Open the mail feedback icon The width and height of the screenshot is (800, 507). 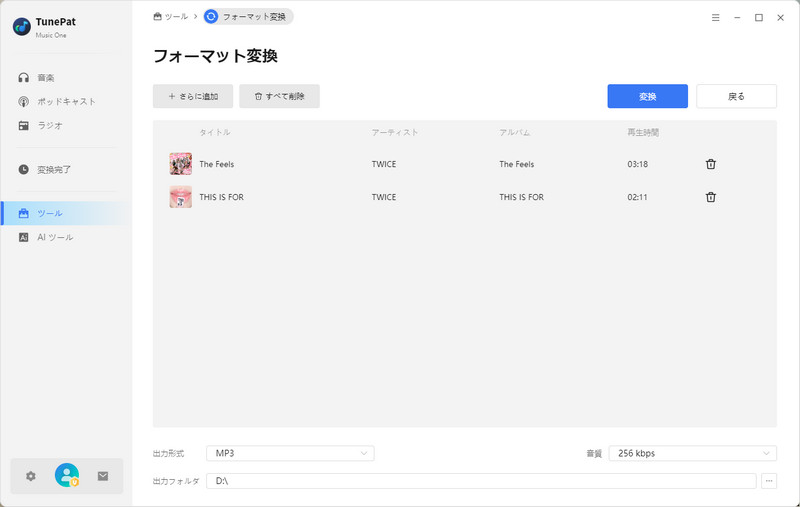click(103, 476)
